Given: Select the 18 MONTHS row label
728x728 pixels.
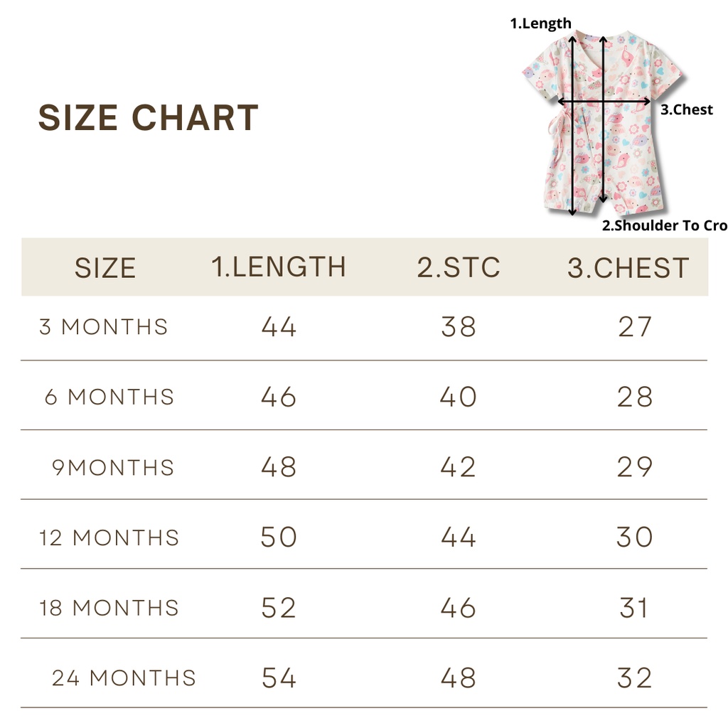Looking at the screenshot, I should [109, 608].
